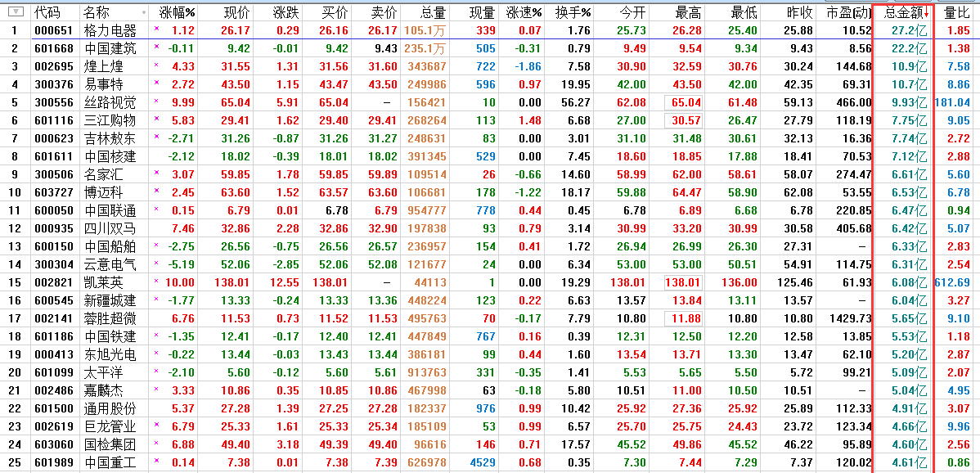Select the stock name 三江购物
Screen dimensions: 980x473
[110, 120]
